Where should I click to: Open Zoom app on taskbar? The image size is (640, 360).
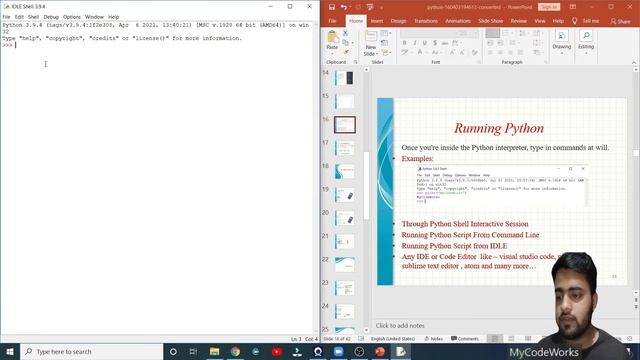click(x=338, y=351)
